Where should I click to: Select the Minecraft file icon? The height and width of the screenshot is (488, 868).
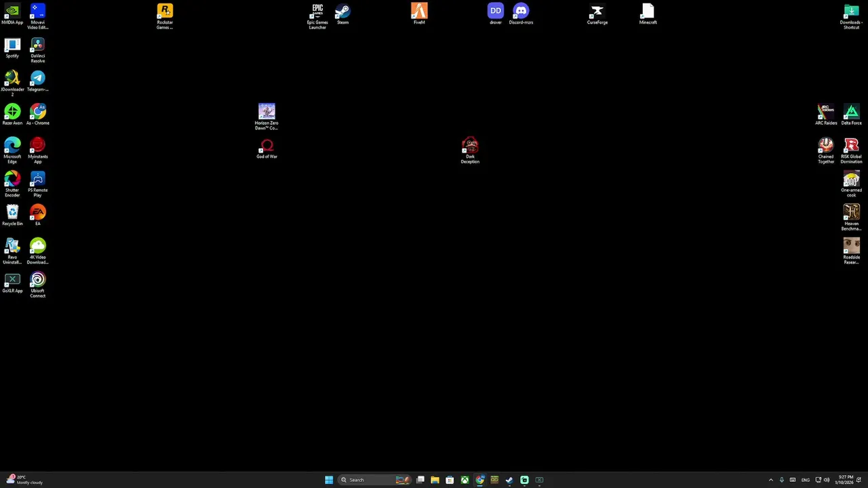point(648,14)
